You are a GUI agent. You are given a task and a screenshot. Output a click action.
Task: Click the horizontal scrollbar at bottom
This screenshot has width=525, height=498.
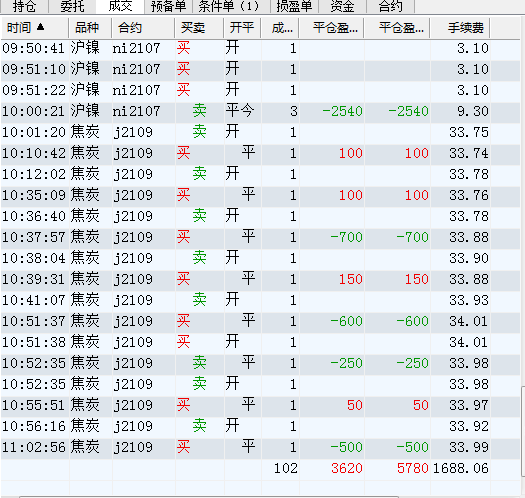pos(209,497)
